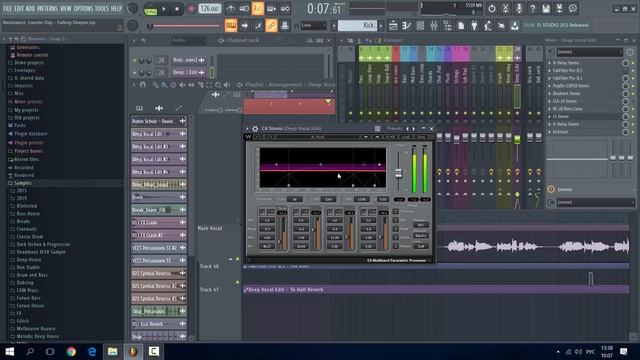Open the Presets menu in C4 plugin window
640x360 pixels.
(x=394, y=129)
